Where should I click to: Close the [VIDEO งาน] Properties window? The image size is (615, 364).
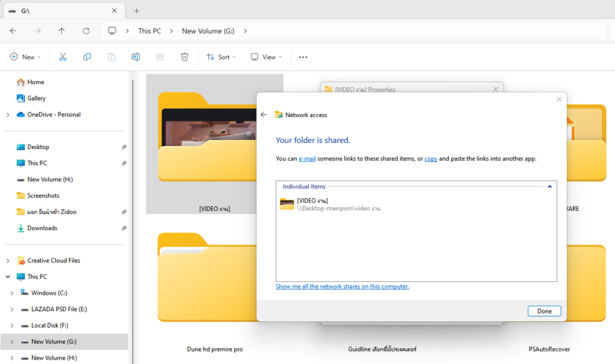coord(495,89)
